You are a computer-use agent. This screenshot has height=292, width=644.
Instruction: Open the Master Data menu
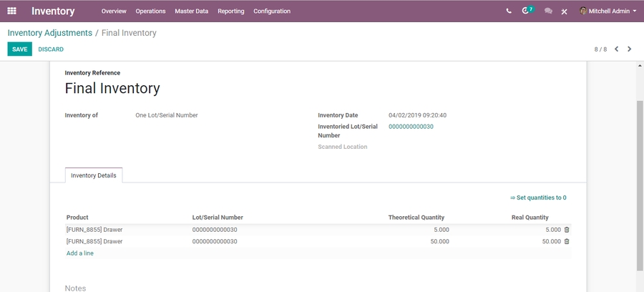coord(191,11)
